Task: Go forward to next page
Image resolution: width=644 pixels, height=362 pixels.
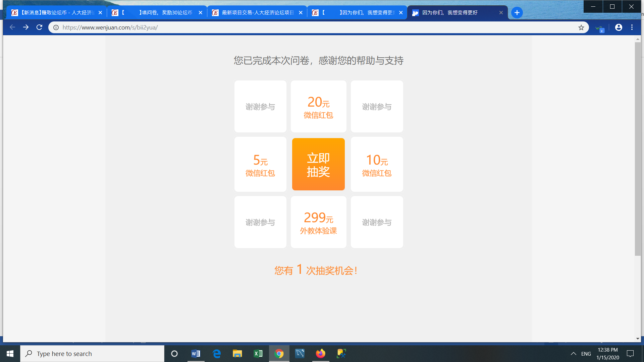Action: click(26, 27)
